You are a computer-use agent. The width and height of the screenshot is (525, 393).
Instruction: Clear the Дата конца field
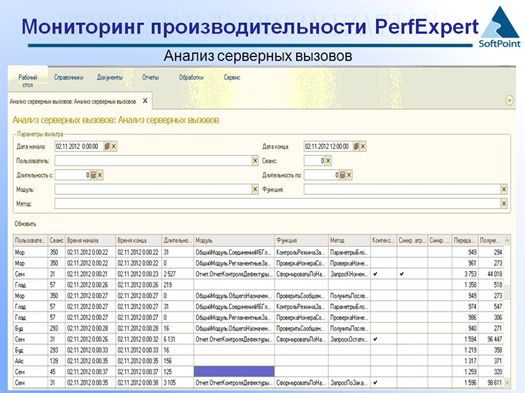point(363,147)
